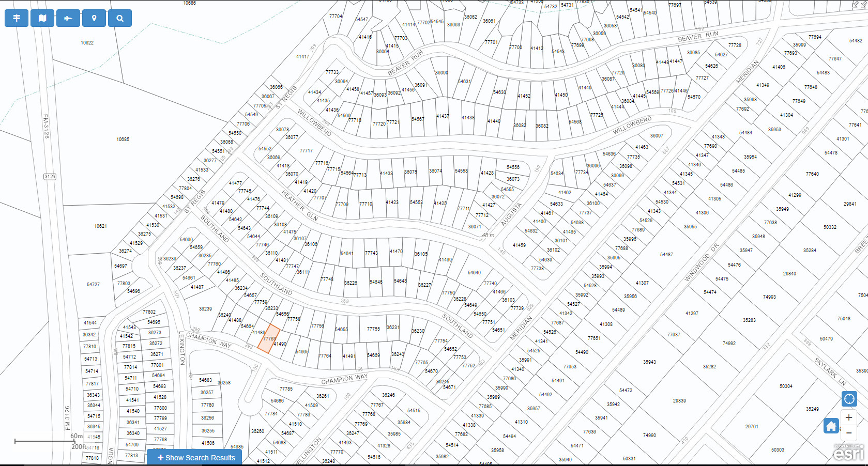Select parcel 41417
This screenshot has height=466, width=868.
point(302,57)
